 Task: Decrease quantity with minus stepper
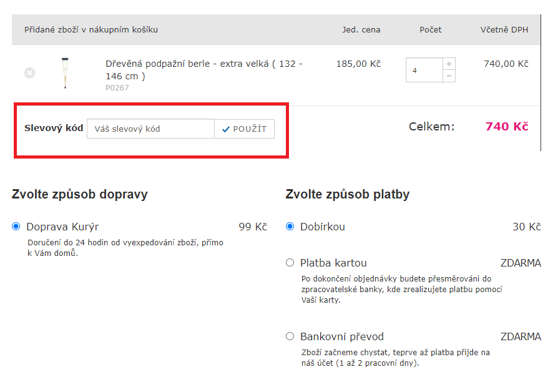click(449, 76)
